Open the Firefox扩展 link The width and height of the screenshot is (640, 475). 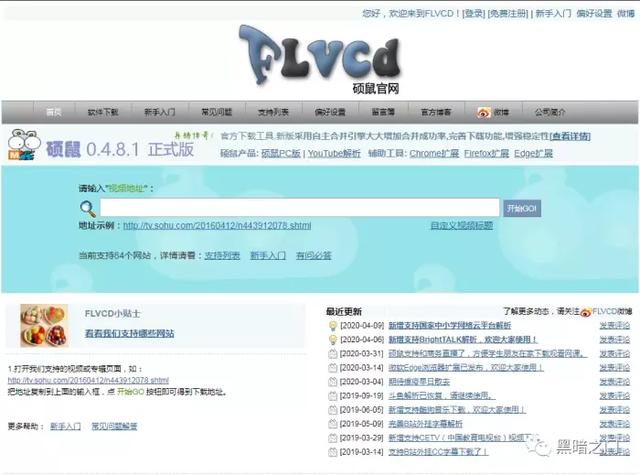pyautogui.click(x=487, y=153)
